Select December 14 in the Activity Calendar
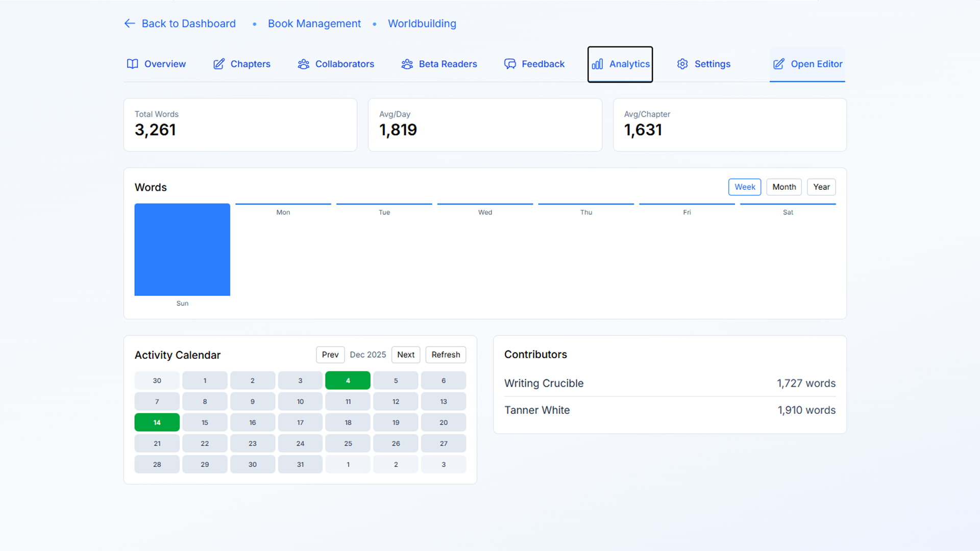Image resolution: width=980 pixels, height=551 pixels. (157, 422)
